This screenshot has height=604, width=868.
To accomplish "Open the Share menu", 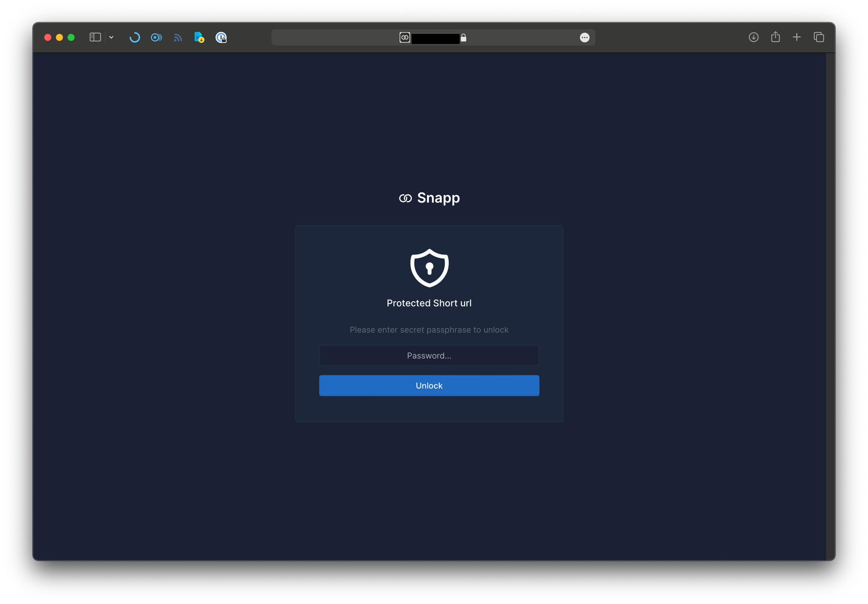I will coord(775,37).
